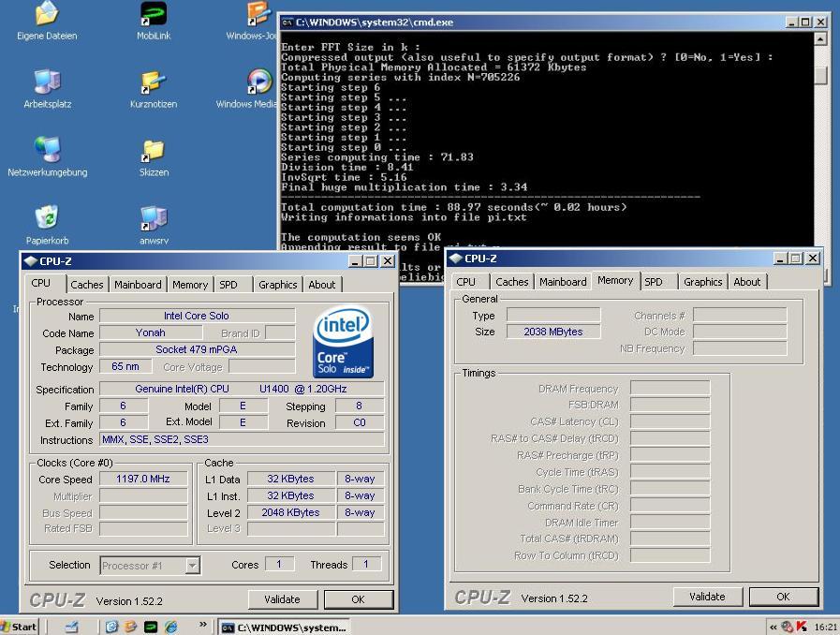This screenshot has height=635, width=840.
Task: Click the Name field showing Intel Core Solo
Action: click(x=197, y=316)
